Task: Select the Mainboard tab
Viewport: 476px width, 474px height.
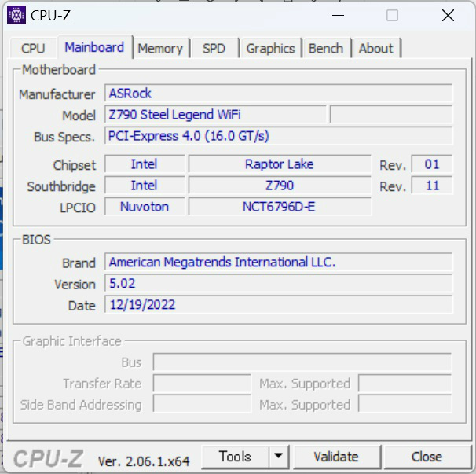Action: [94, 47]
